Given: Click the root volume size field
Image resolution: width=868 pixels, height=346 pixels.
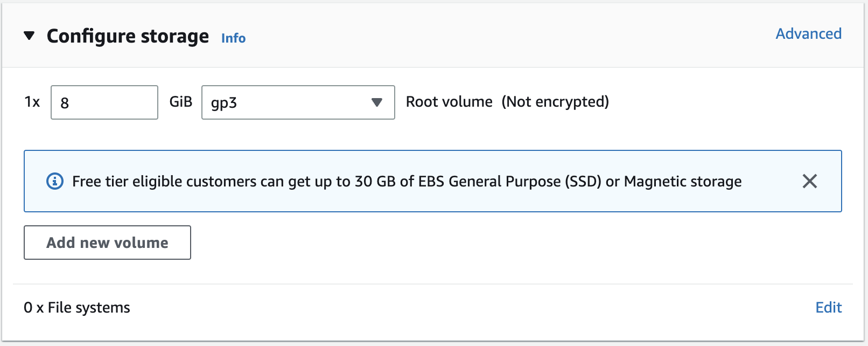Looking at the screenshot, I should coord(104,102).
